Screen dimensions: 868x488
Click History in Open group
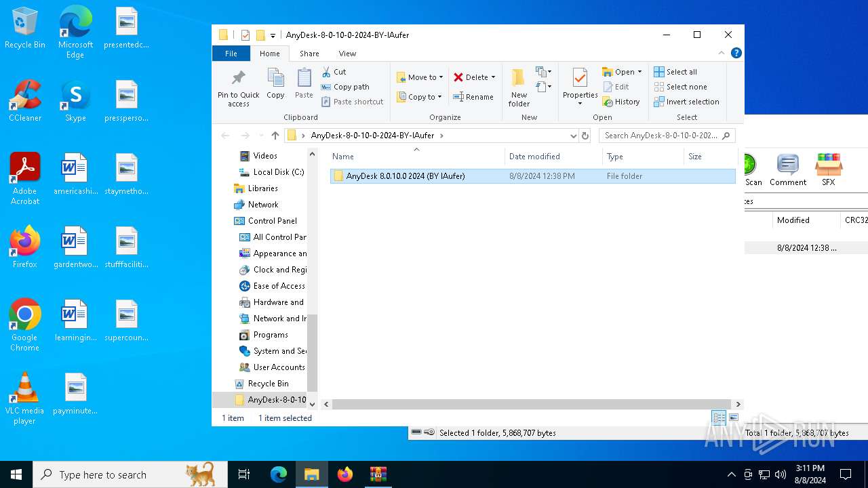pos(621,102)
